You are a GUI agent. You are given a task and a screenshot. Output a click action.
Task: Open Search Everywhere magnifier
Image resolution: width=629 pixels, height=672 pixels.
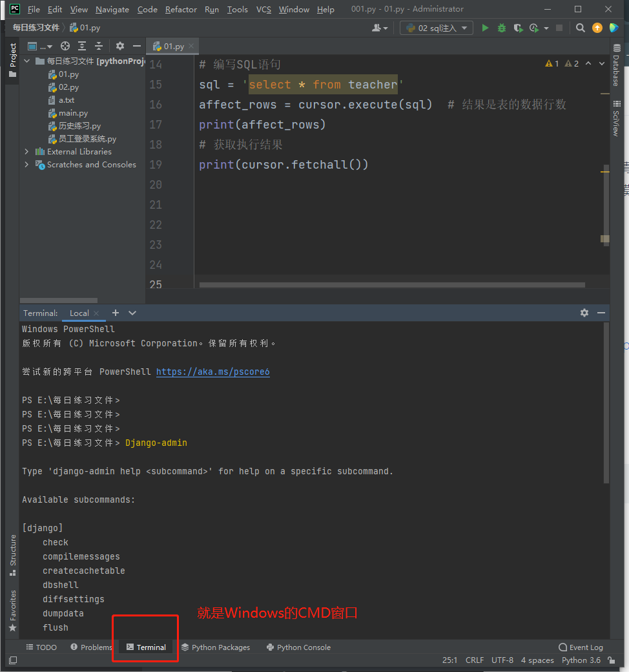coord(580,28)
